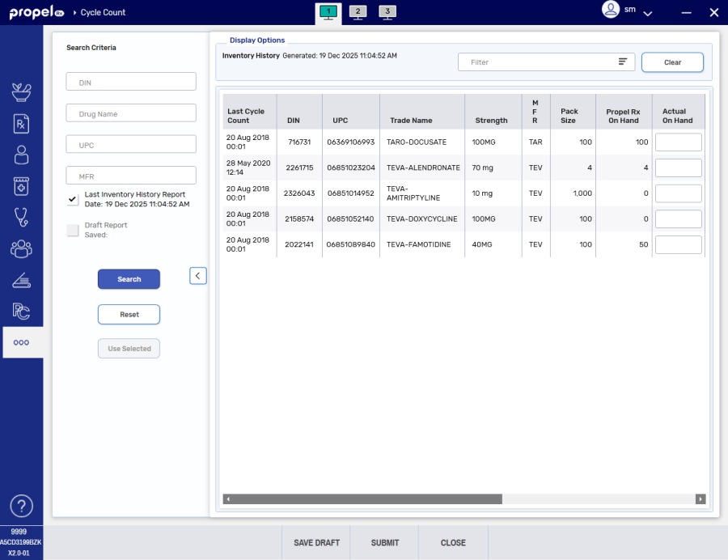
Task: Click the filter lines icon in Filter box
Action: [x=623, y=62]
